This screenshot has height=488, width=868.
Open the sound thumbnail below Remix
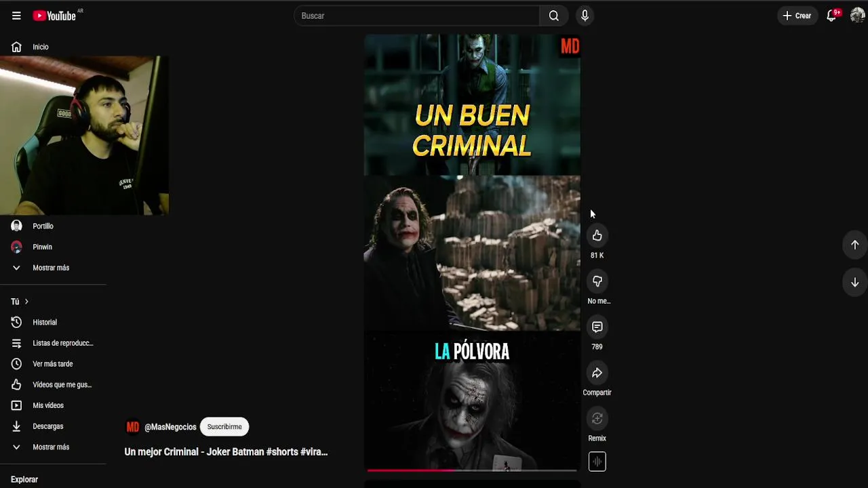[597, 462]
